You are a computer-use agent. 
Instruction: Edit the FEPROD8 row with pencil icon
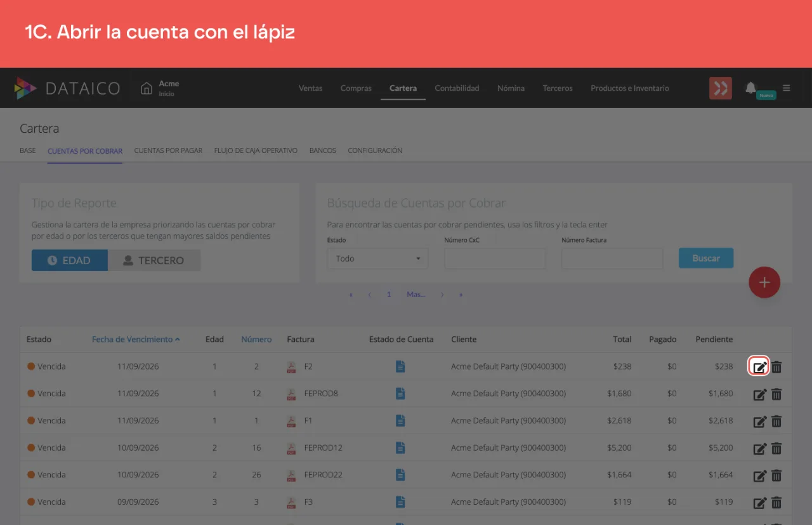click(x=759, y=394)
